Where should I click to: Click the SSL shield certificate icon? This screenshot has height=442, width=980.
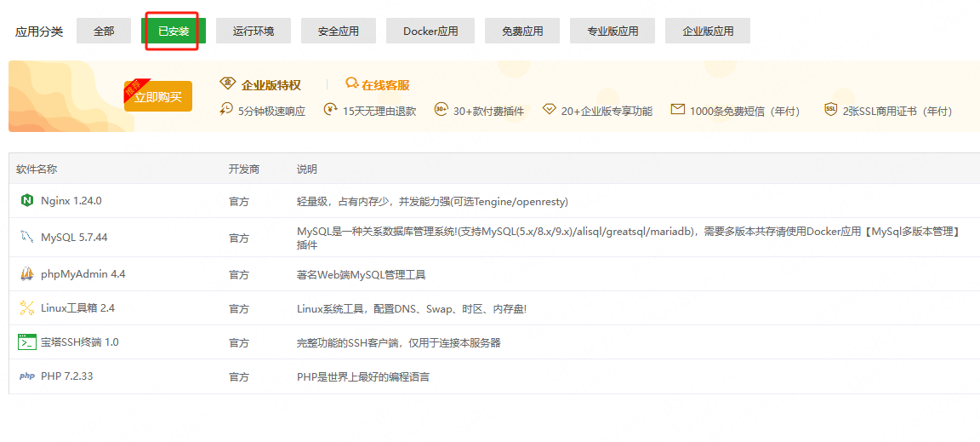pyautogui.click(x=830, y=110)
